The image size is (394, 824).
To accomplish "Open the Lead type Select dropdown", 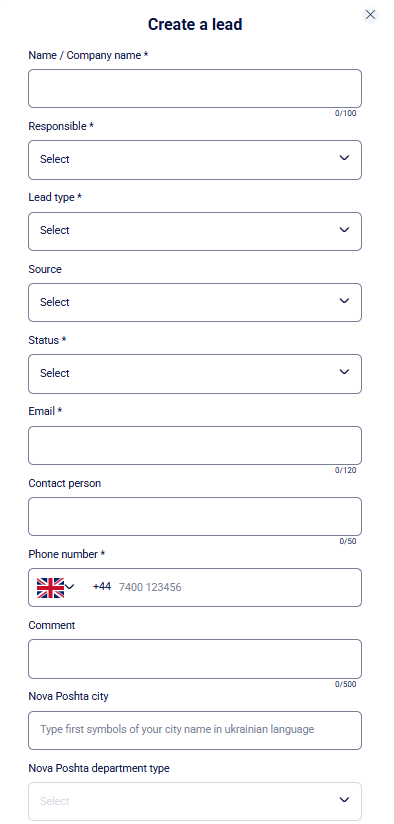I will click(195, 231).
